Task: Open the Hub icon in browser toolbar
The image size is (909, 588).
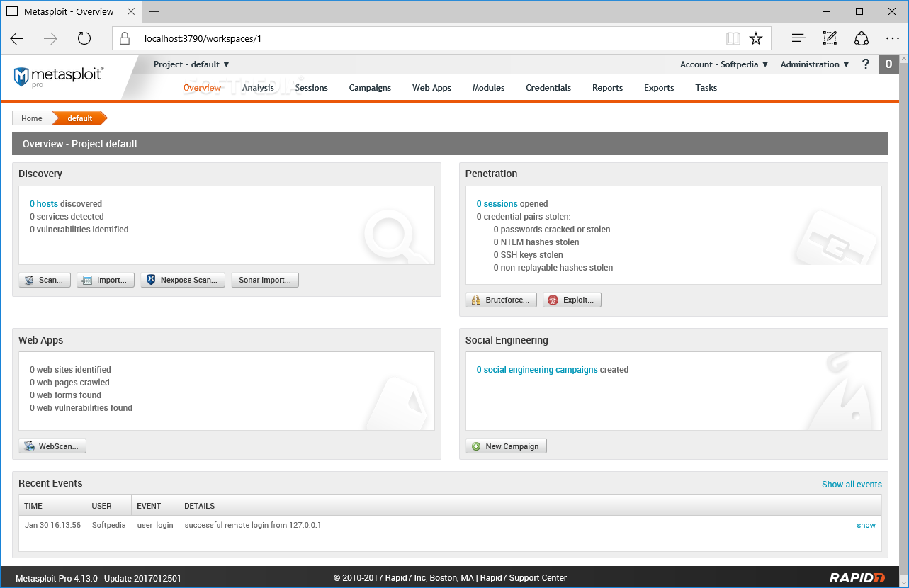Action: (x=798, y=38)
